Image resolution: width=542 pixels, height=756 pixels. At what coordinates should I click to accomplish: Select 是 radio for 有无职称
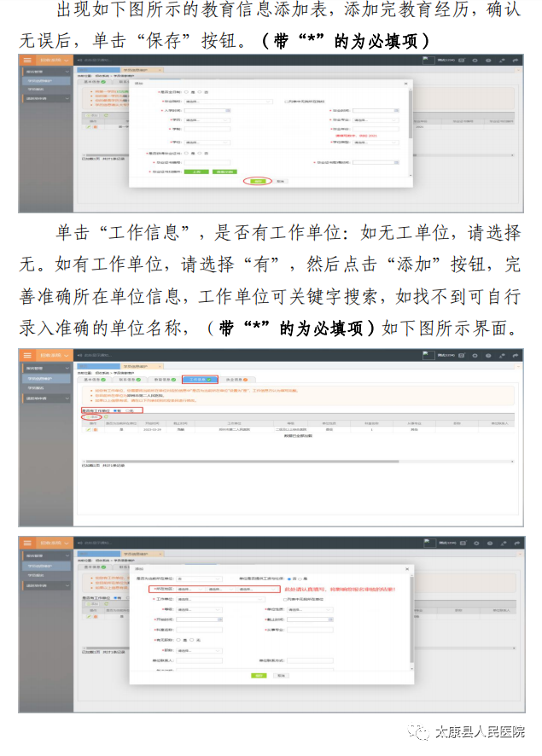[178, 640]
